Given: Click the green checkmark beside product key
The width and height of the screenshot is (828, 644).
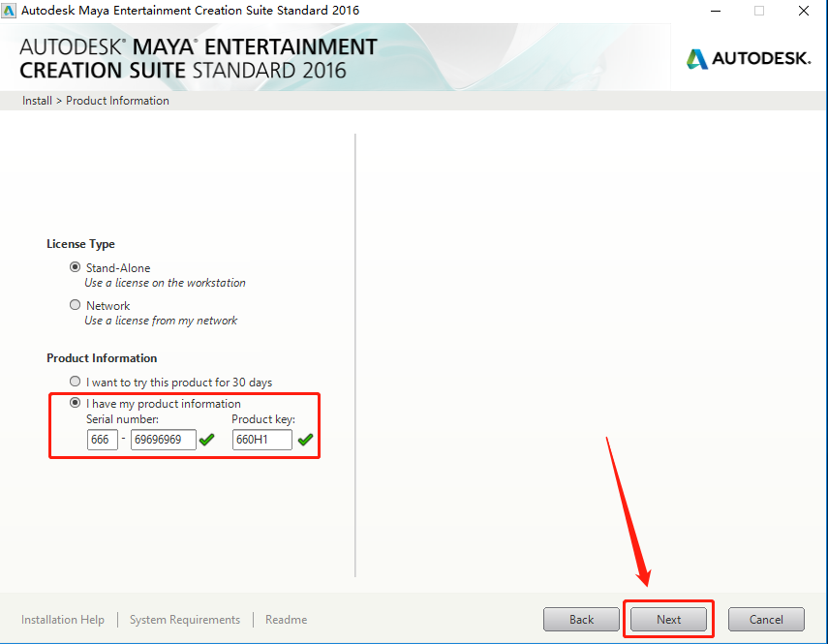Looking at the screenshot, I should click(305, 440).
